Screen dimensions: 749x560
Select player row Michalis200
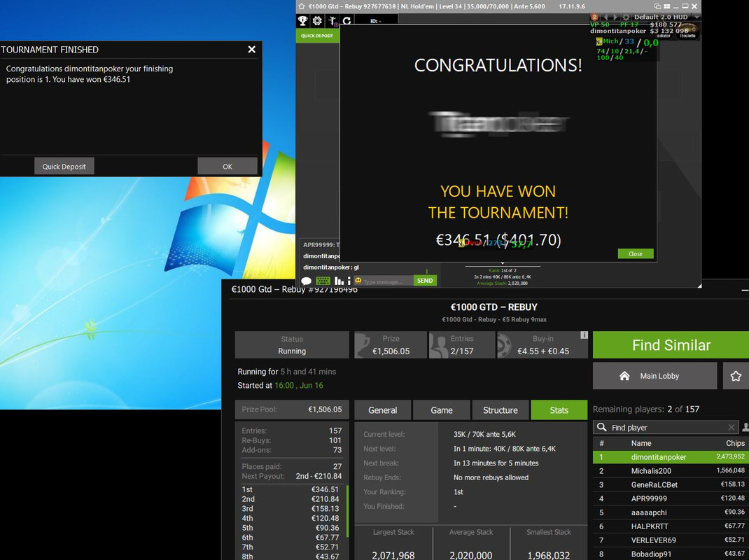(x=671, y=470)
